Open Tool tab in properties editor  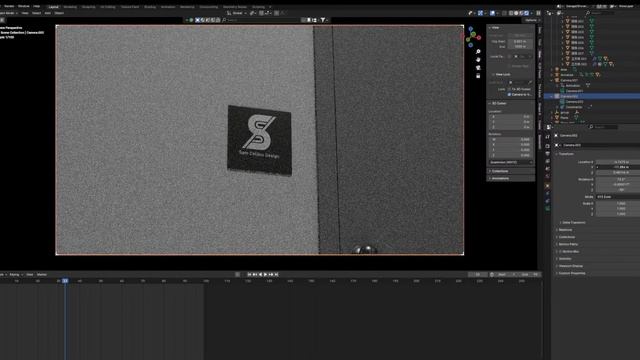548,137
